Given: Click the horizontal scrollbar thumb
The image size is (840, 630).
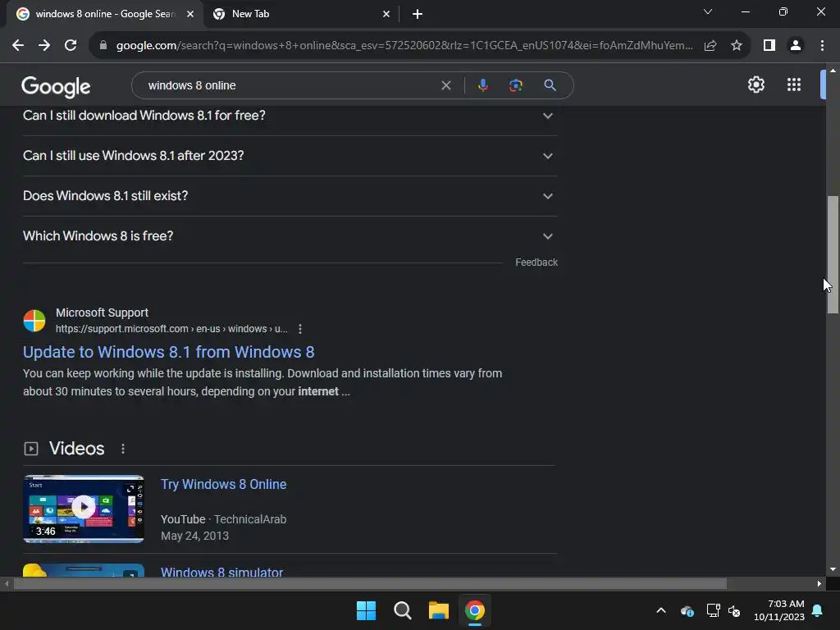Looking at the screenshot, I should [370, 583].
